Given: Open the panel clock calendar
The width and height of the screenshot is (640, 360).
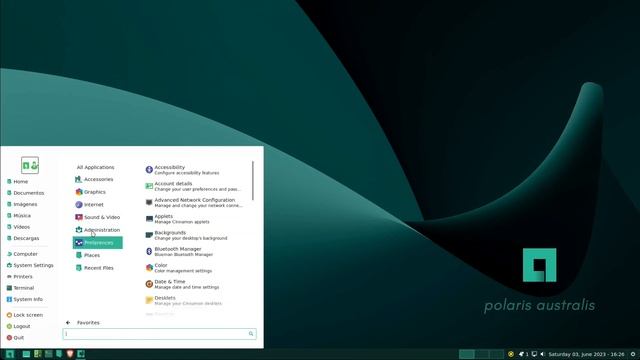Looking at the screenshot, I should coord(586,354).
